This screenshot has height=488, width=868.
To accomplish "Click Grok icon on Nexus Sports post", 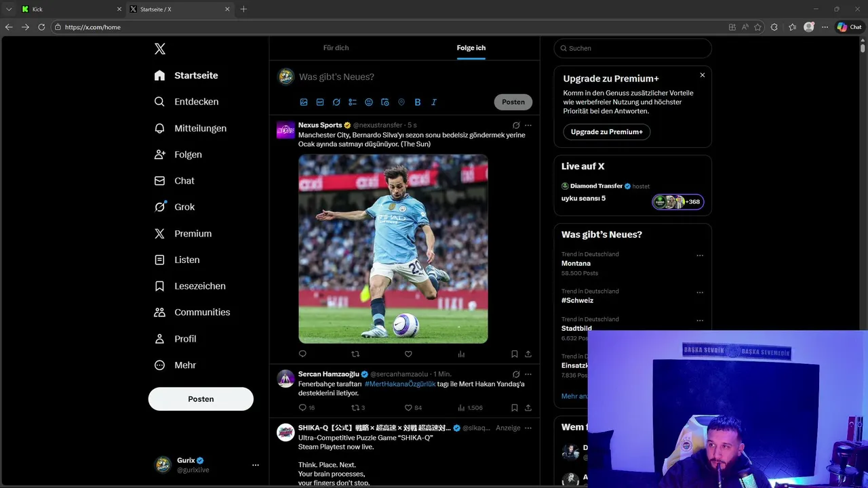I will (516, 125).
